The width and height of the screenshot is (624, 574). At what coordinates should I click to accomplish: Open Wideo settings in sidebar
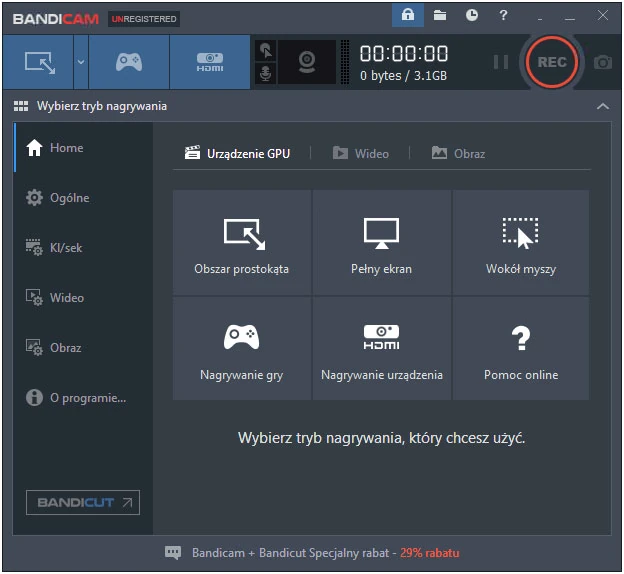click(83, 298)
